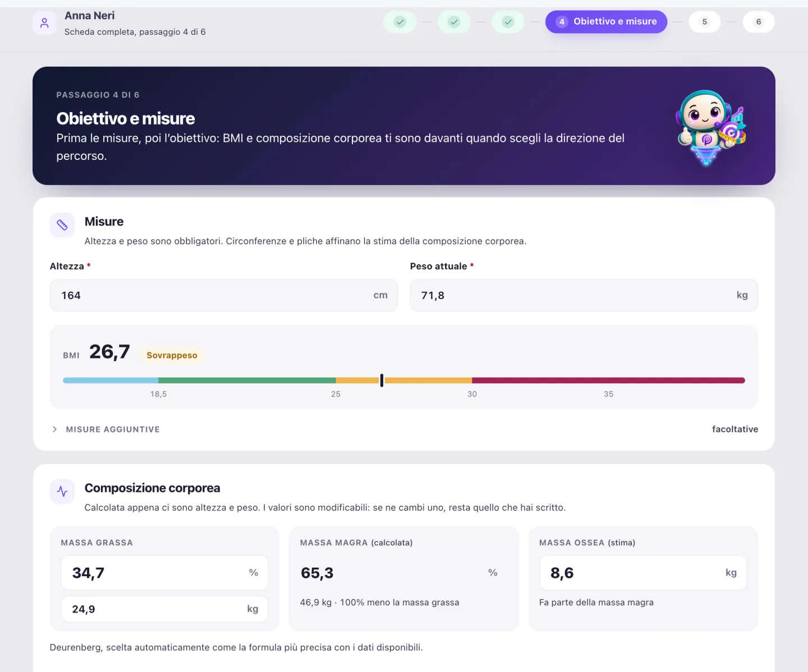The height and width of the screenshot is (672, 808).
Task: Click the Misure section title
Action: click(104, 222)
